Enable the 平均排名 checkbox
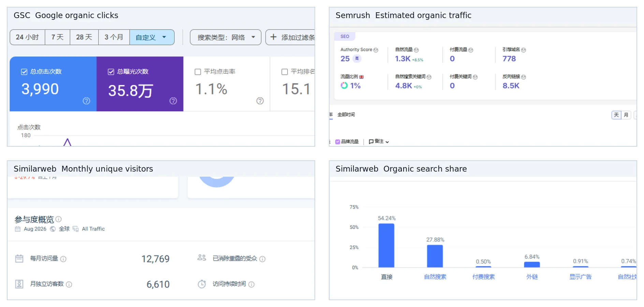 [x=284, y=72]
